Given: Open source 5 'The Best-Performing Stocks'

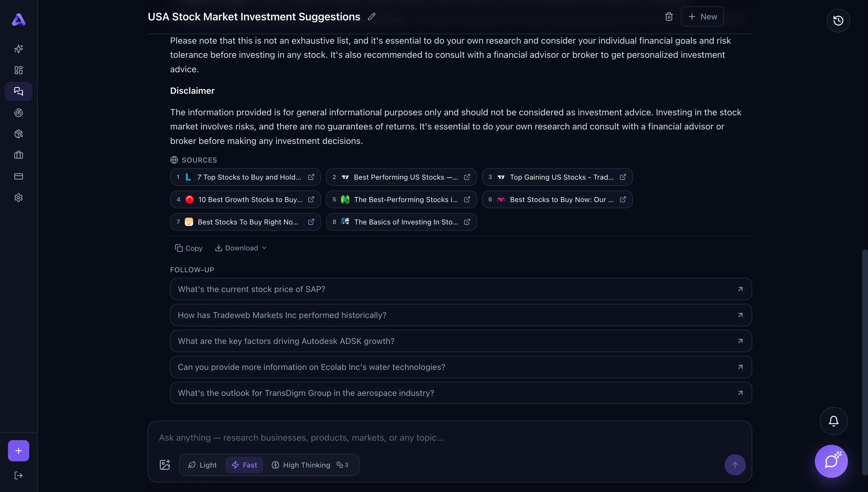Looking at the screenshot, I should [x=401, y=199].
